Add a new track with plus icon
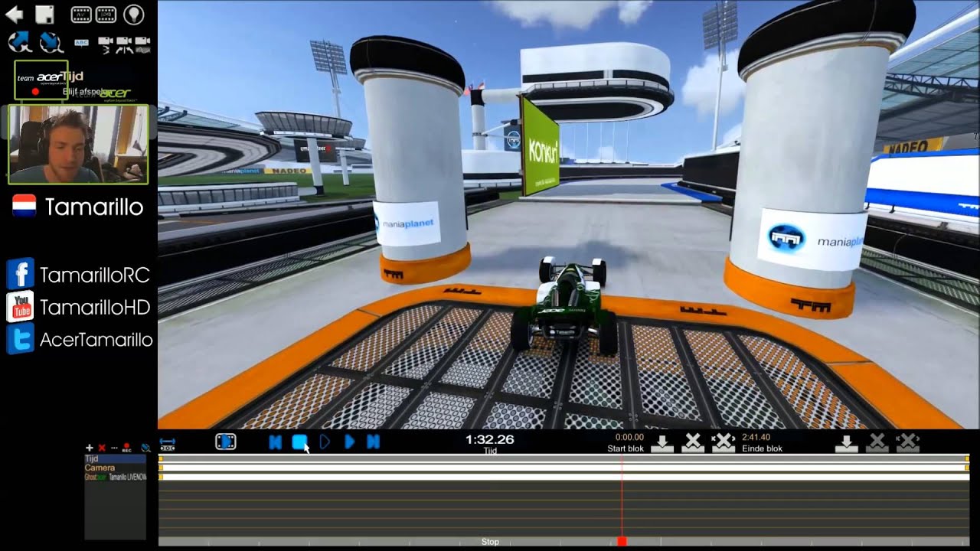The image size is (980, 551). point(89,448)
